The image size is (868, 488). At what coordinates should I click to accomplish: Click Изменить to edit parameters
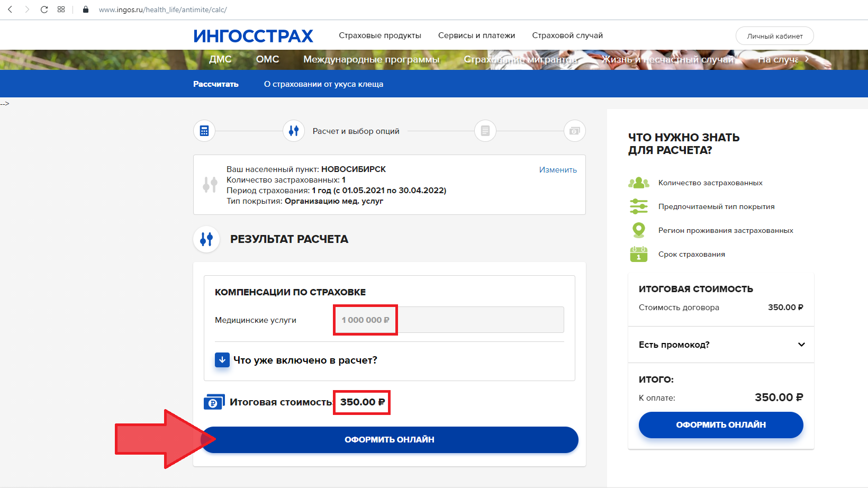[x=558, y=169]
